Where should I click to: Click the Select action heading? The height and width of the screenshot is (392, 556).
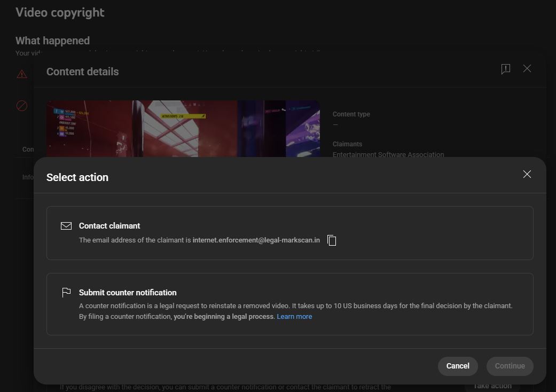(x=77, y=177)
